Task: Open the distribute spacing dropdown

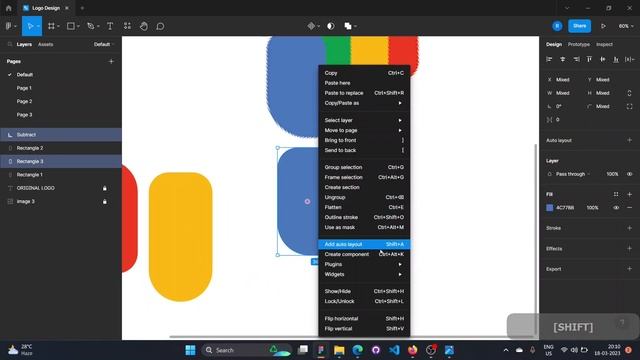Action: (x=630, y=60)
